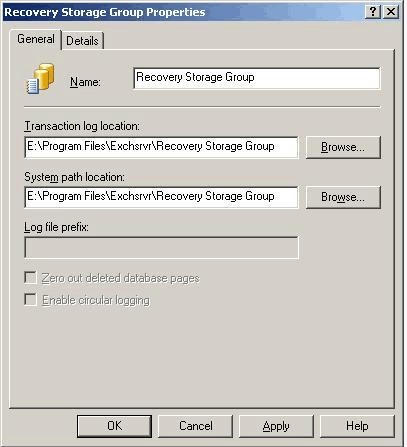The image size is (407, 447).
Task: Toggle Zero out deleted database pages checkbox
Action: 31,278
